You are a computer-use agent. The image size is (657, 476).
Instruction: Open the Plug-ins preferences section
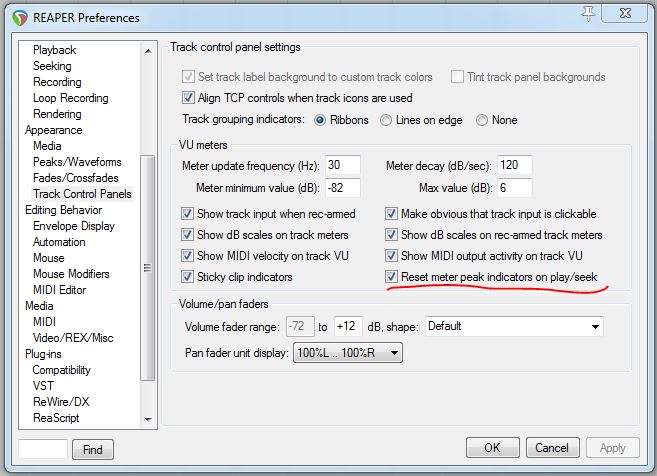pyautogui.click(x=43, y=354)
